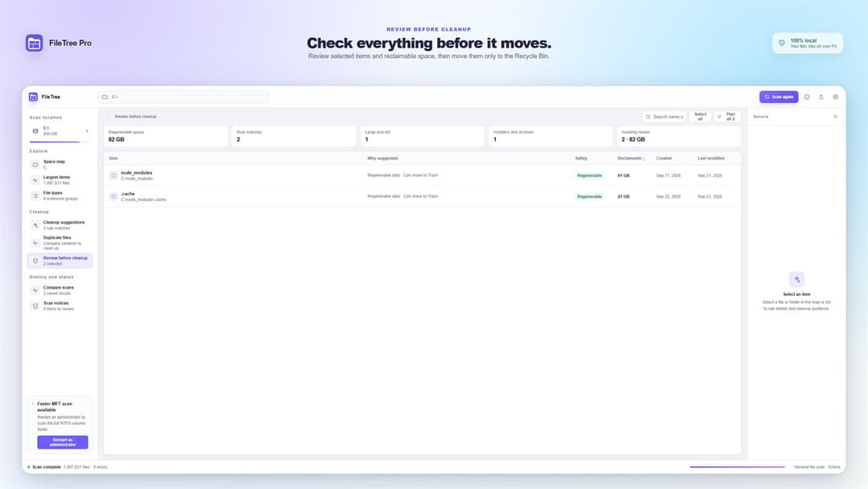
Task: Click the folder icon of the .cache row
Action: pos(113,196)
